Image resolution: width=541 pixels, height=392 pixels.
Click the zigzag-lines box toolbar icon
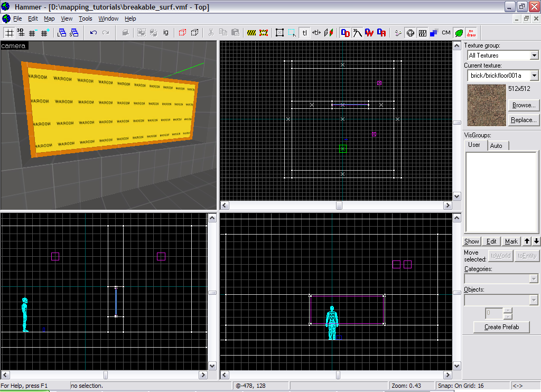(x=422, y=33)
